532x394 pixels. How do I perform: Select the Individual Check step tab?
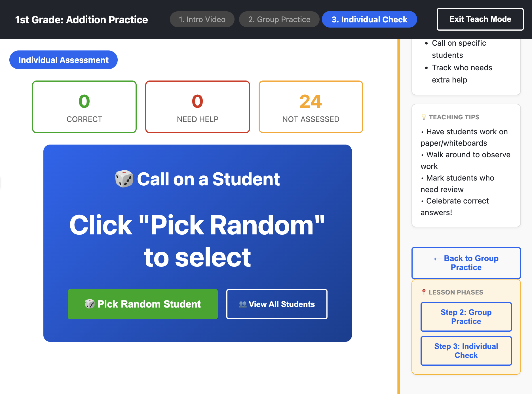(x=369, y=19)
